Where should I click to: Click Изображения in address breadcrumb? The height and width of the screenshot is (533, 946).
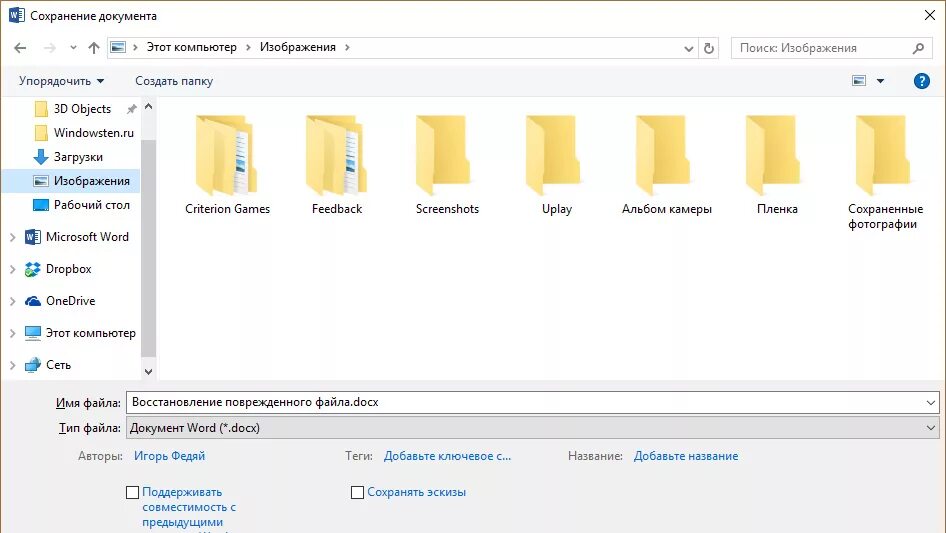coord(297,47)
